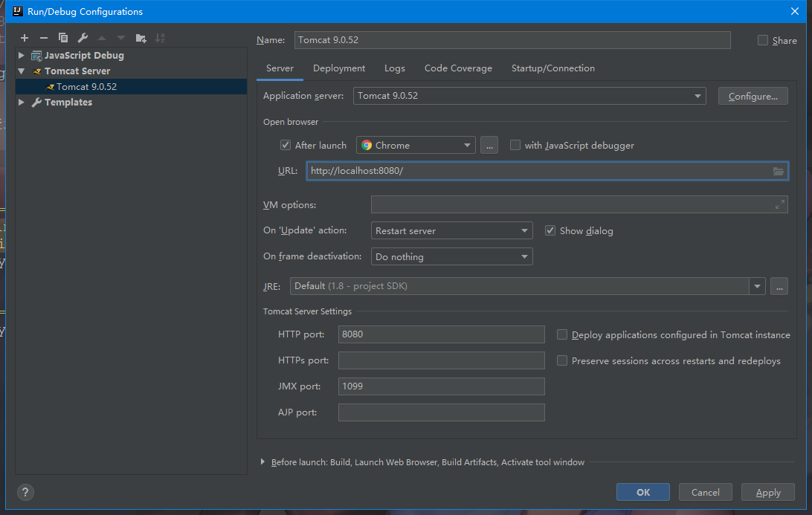This screenshot has width=812, height=515.
Task: Browse URL with folder icon
Action: coord(779,171)
